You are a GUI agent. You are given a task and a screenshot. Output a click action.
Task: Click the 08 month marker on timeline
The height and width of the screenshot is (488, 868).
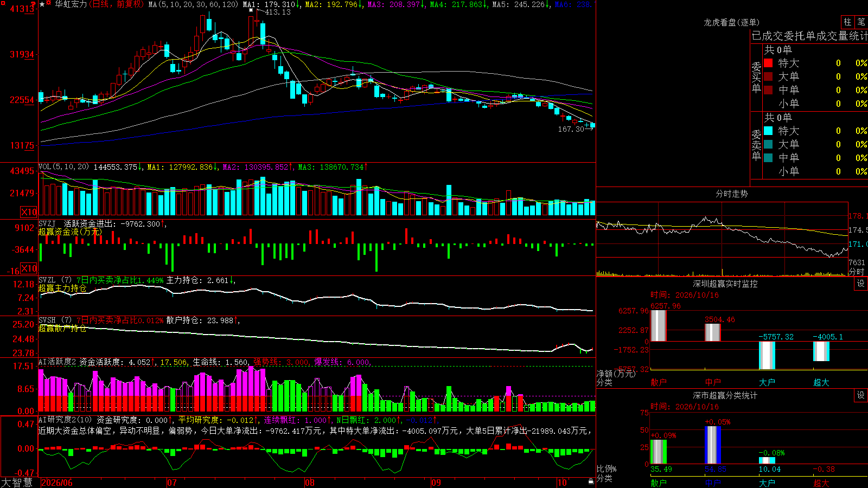coord(310,483)
